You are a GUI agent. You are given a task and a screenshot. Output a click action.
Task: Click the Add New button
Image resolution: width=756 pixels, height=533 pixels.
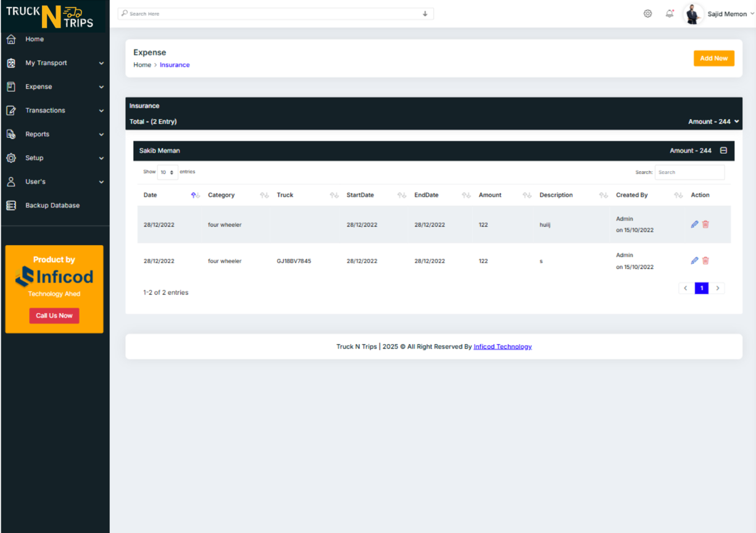point(713,58)
